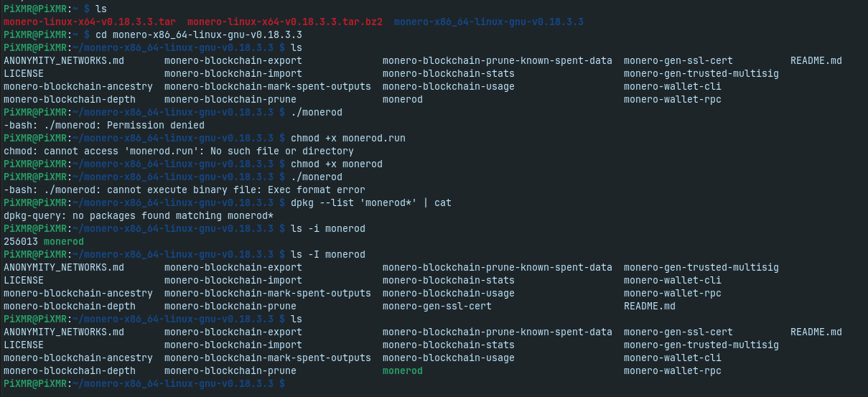This screenshot has height=397, width=868.
Task: Click the dpkg-query no packages found line
Action: (139, 216)
